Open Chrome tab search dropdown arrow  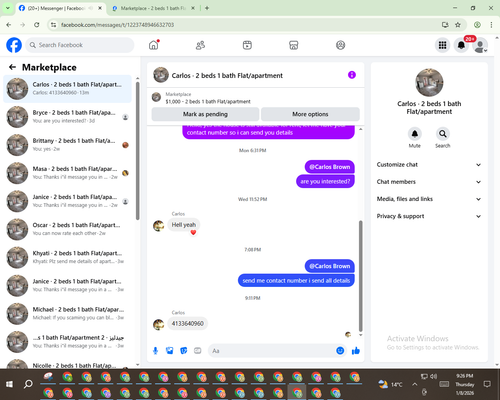point(8,8)
